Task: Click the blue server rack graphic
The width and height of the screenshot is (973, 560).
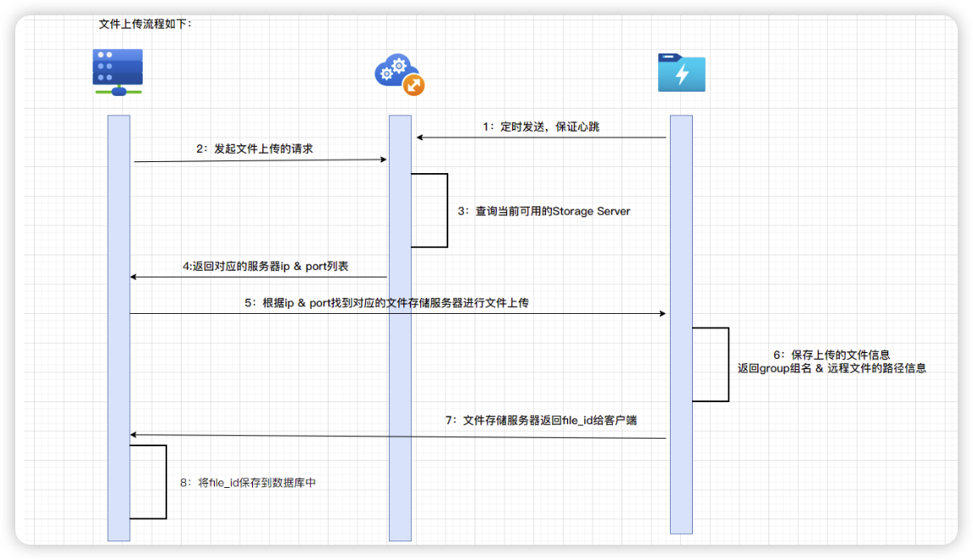Action: [x=117, y=66]
